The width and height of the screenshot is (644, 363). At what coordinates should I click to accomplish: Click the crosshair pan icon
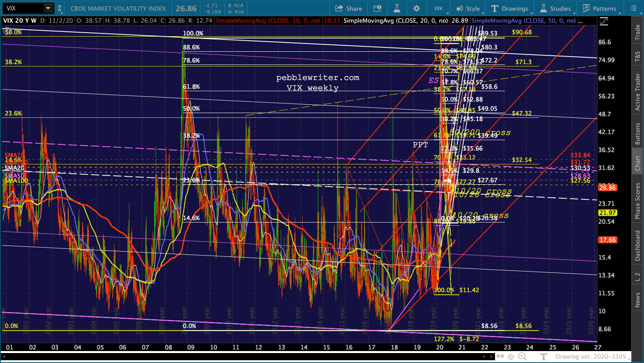coord(511,357)
